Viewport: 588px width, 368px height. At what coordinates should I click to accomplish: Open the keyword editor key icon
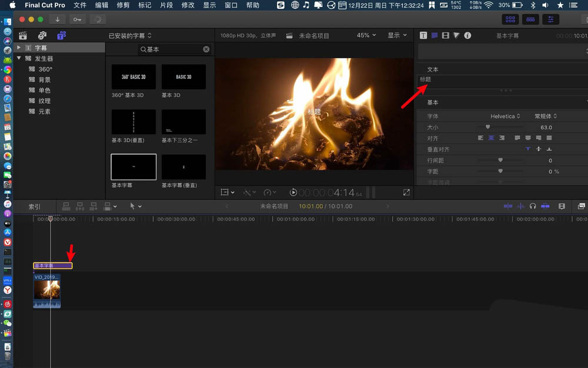77,19
